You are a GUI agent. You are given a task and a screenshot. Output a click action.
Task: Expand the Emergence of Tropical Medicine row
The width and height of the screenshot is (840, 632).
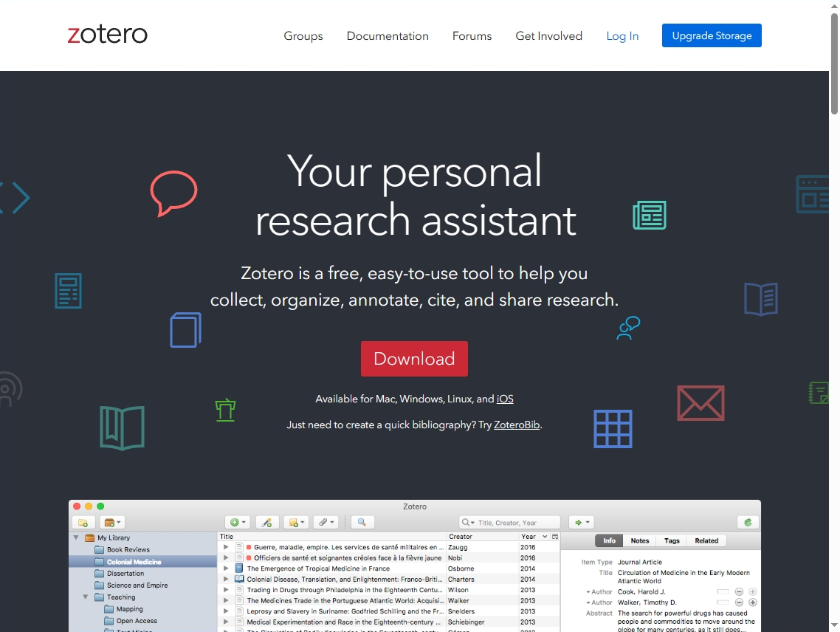226,569
